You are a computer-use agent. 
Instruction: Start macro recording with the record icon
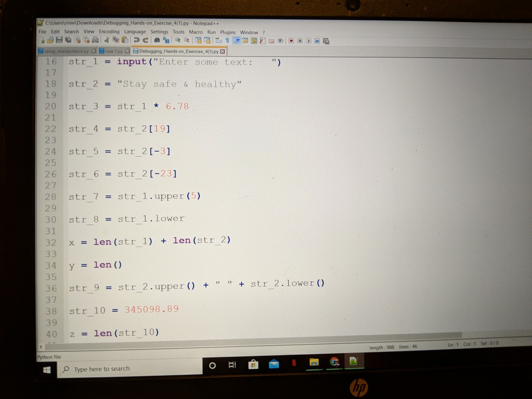pos(291,41)
